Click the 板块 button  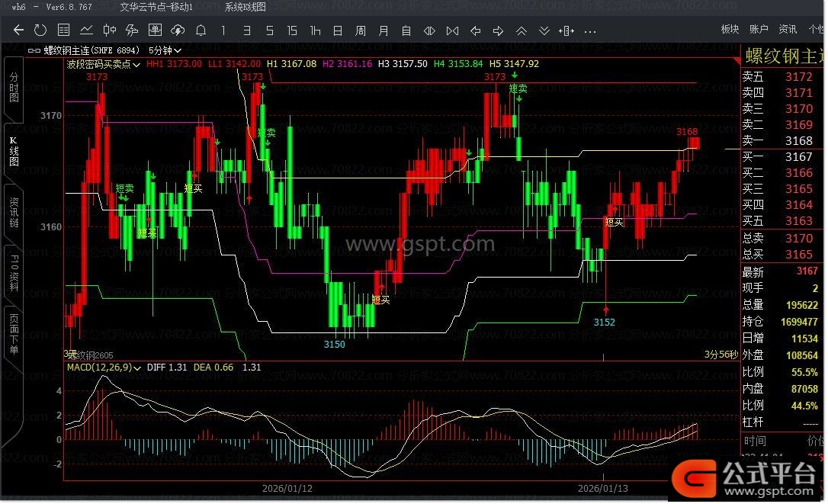tap(730, 29)
